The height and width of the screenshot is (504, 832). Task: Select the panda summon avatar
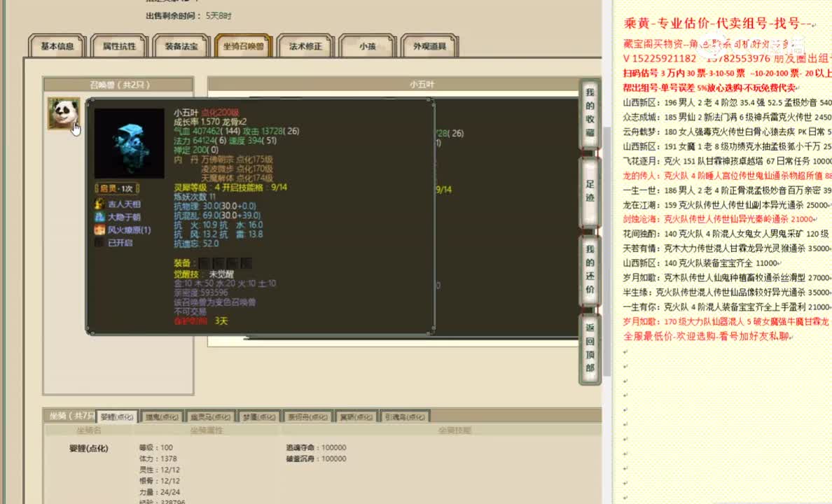pos(64,113)
